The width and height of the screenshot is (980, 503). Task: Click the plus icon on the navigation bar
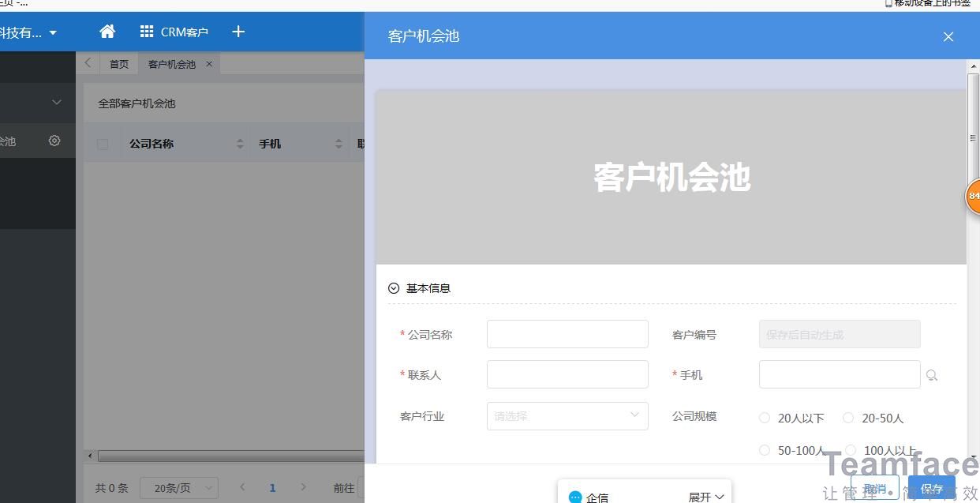pyautogui.click(x=238, y=32)
